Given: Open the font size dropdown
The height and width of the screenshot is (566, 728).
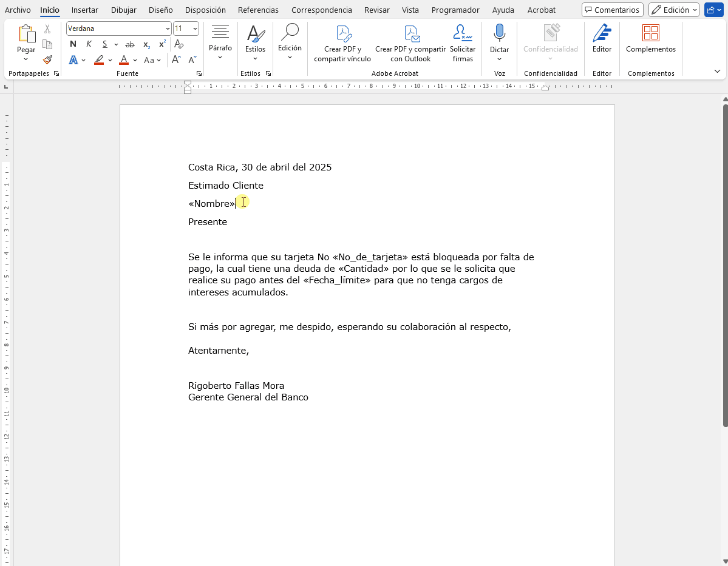Looking at the screenshot, I should 194,29.
